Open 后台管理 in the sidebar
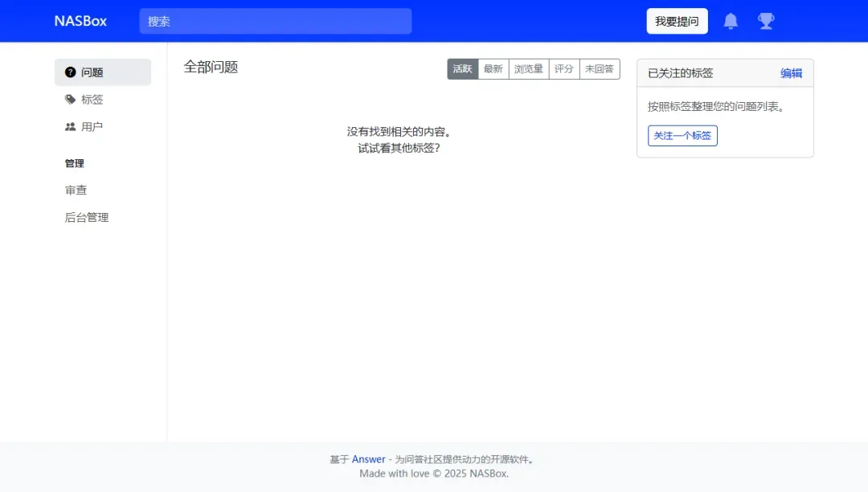The image size is (868, 492). 87,218
